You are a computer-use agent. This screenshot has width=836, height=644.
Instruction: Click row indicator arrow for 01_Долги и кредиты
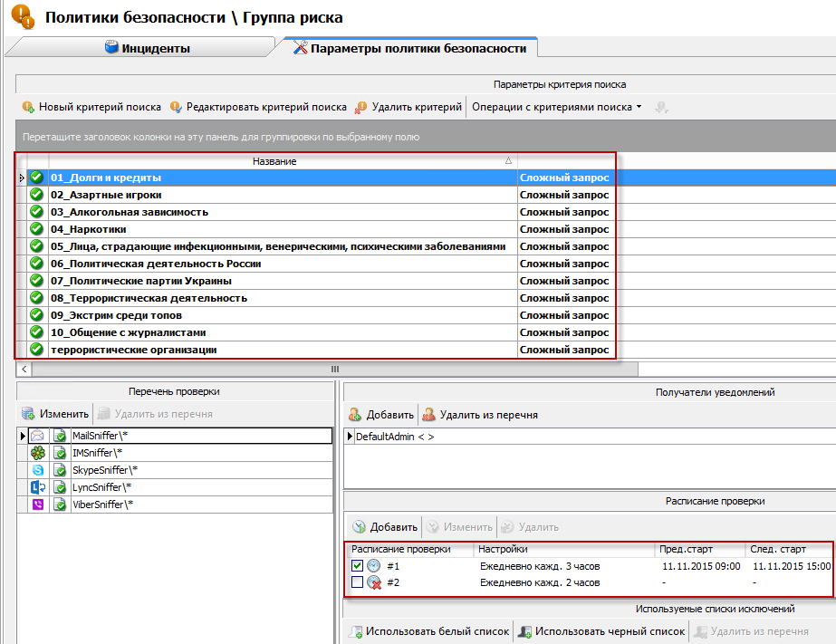click(x=21, y=178)
